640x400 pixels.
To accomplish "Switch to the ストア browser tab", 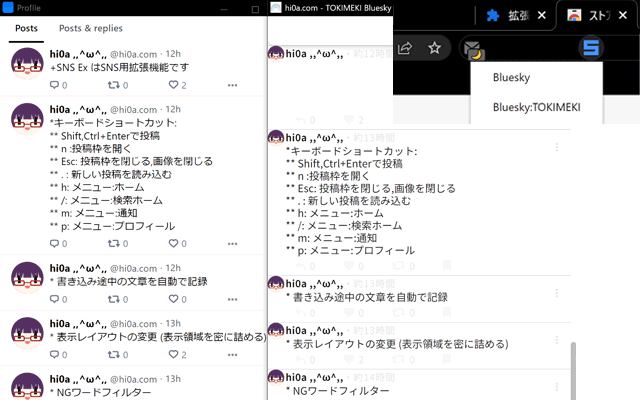I will pyautogui.click(x=590, y=16).
